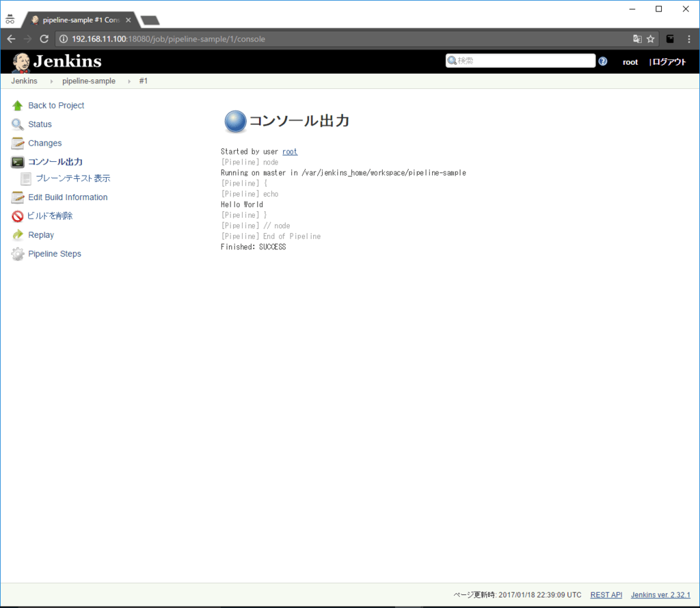The width and height of the screenshot is (700, 608).
Task: Click the Replay arrow icon in sidebar
Action: pos(17,235)
